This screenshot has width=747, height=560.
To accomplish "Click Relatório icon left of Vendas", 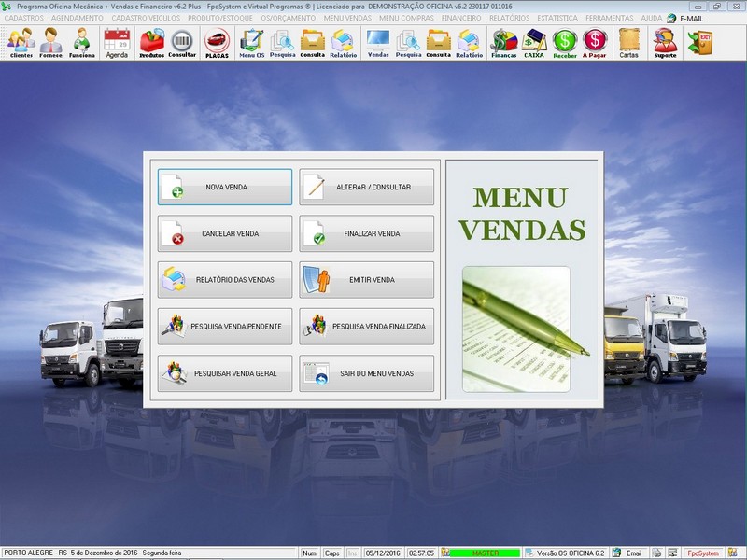I will [x=343, y=43].
